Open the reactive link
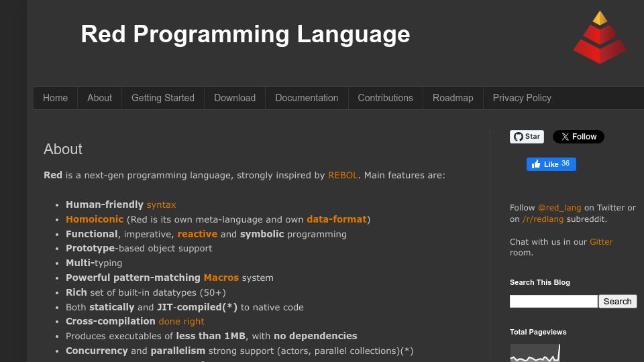644x362 pixels. pyautogui.click(x=197, y=234)
